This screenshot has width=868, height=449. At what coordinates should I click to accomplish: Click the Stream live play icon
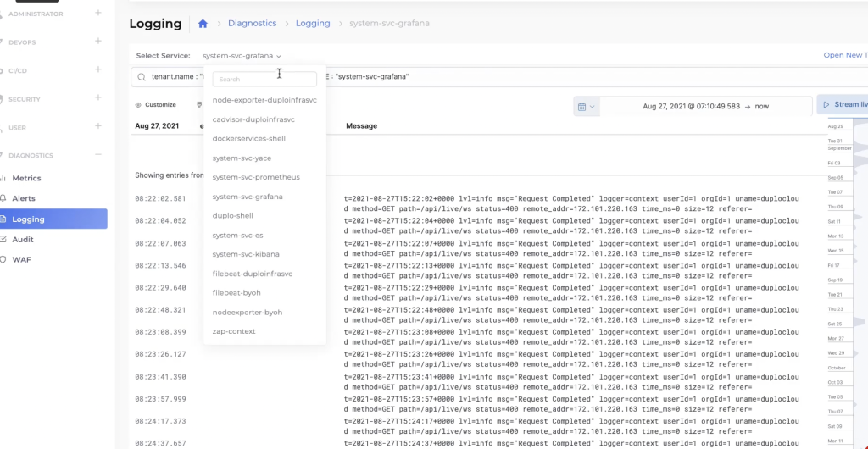tap(826, 105)
